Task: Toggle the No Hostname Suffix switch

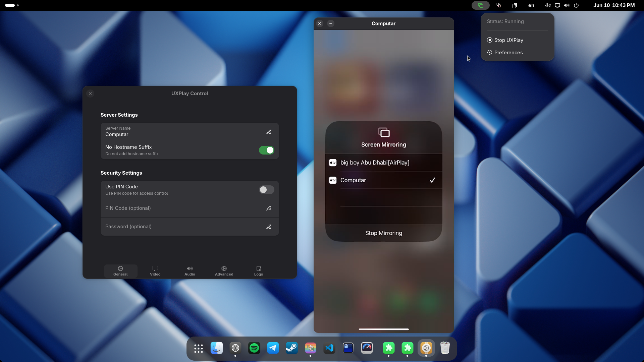Action: 267,150
